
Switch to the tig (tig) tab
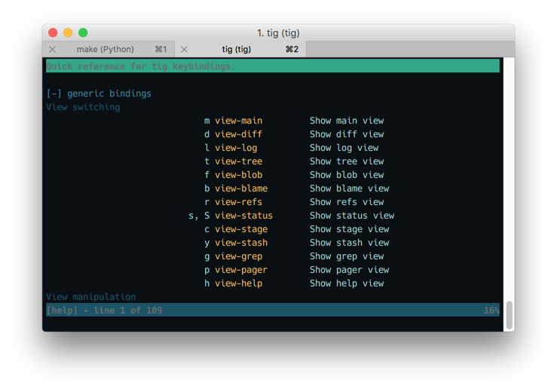240,50
